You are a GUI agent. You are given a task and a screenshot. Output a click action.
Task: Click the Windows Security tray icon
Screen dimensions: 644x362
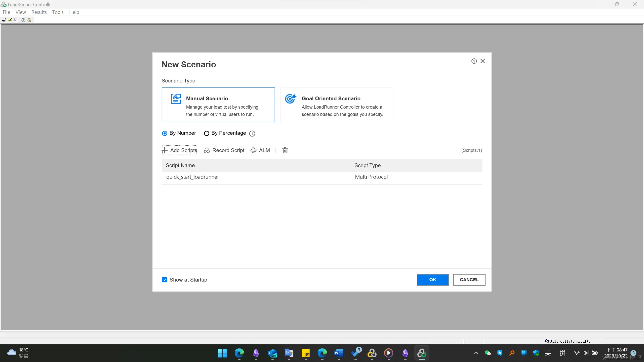click(x=536, y=353)
